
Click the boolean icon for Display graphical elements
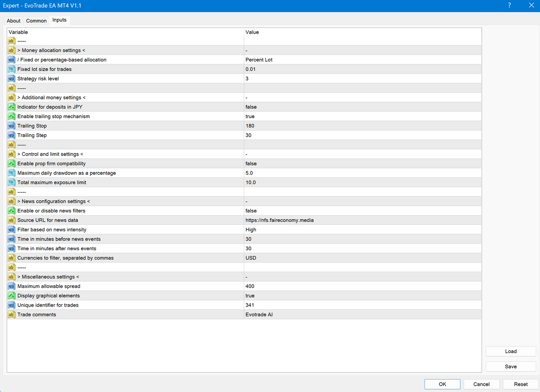(12, 296)
